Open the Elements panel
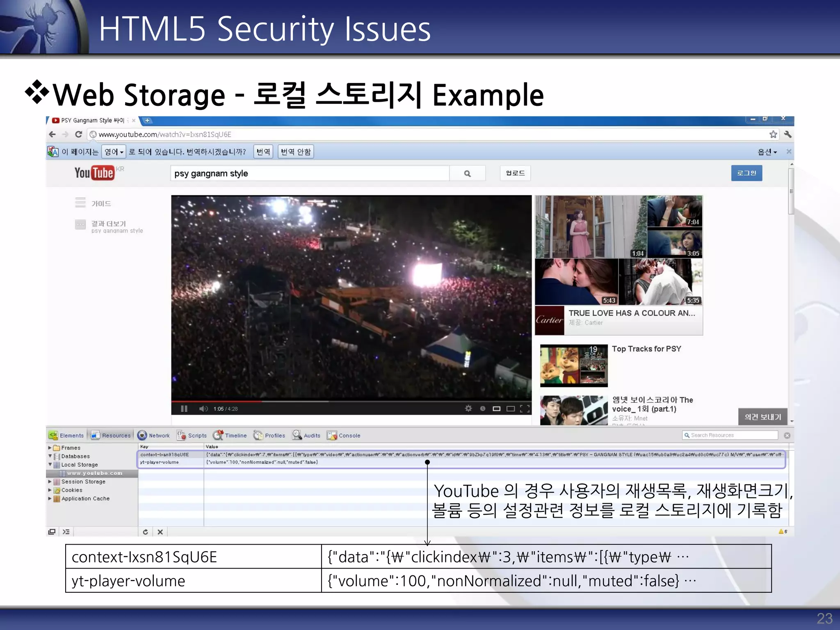Viewport: 840px width, 630px height. click(x=66, y=436)
